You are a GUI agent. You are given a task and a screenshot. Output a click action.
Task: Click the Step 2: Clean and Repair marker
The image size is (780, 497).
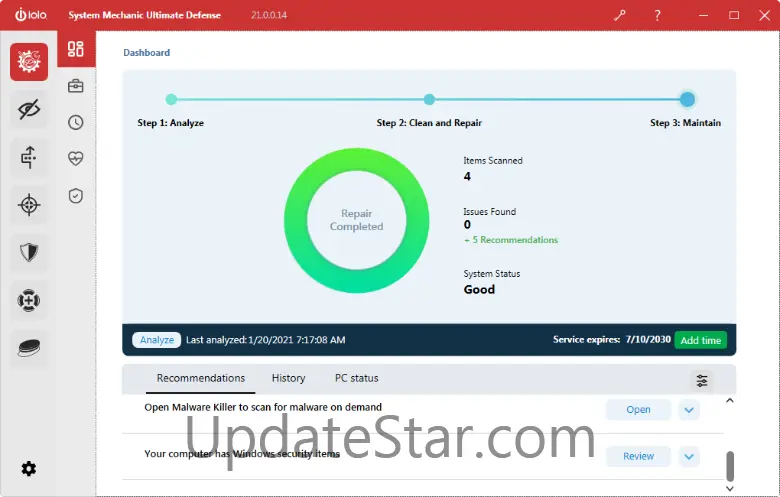click(x=429, y=99)
